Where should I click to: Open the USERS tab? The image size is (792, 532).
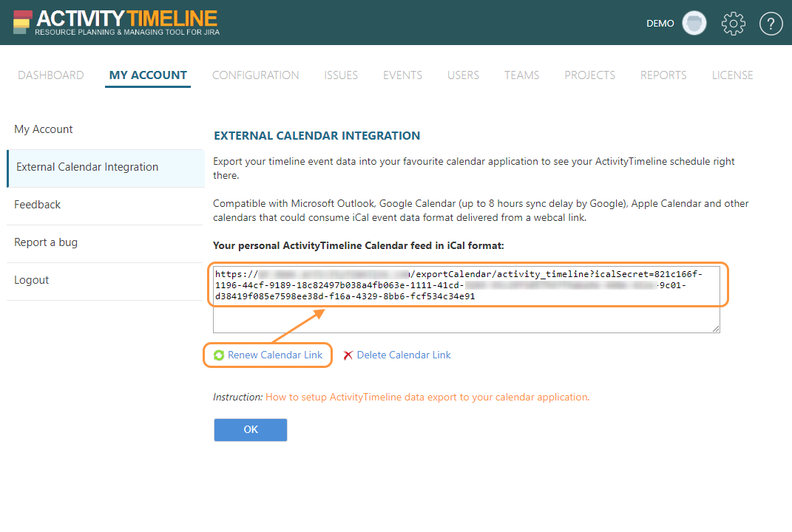coord(463,75)
